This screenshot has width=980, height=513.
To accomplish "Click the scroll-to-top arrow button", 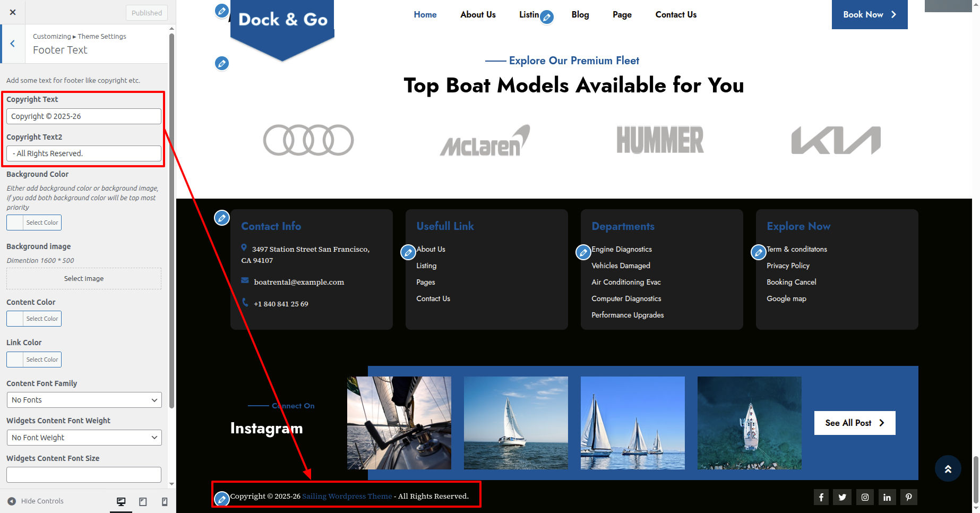I will click(948, 468).
